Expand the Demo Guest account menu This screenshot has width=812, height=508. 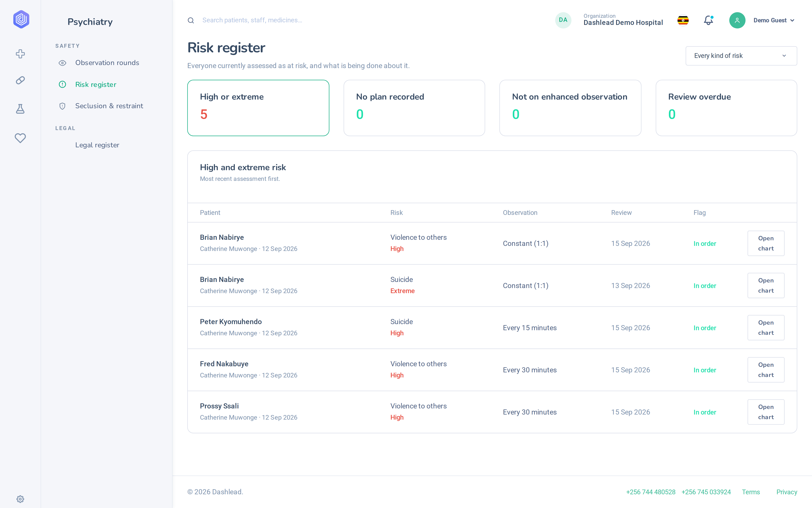[774, 20]
